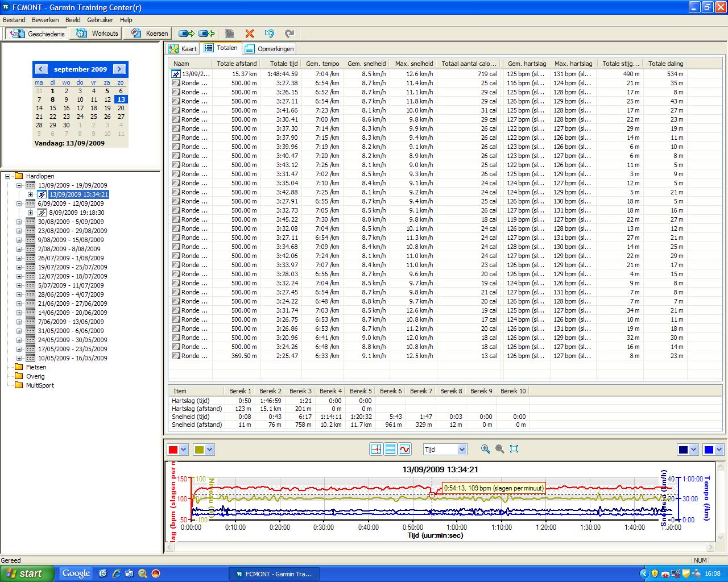Click the Vandaag: 13/09/2009 label
The image size is (728, 582).
click(x=69, y=143)
